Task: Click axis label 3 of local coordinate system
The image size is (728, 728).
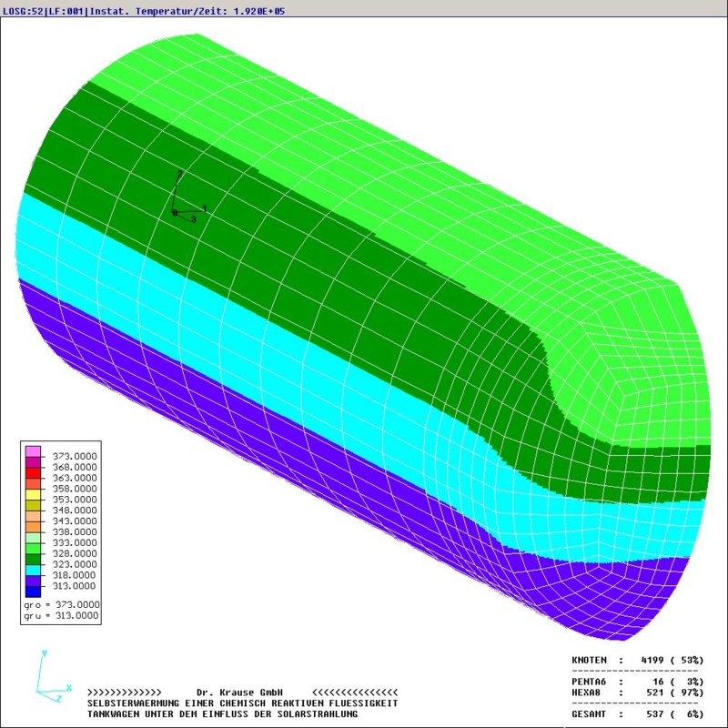Action: (194, 219)
